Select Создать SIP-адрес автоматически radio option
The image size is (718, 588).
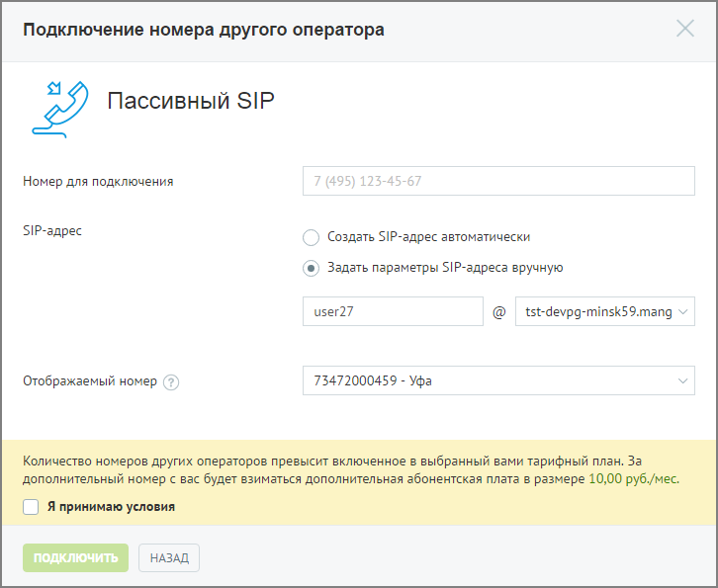311,237
